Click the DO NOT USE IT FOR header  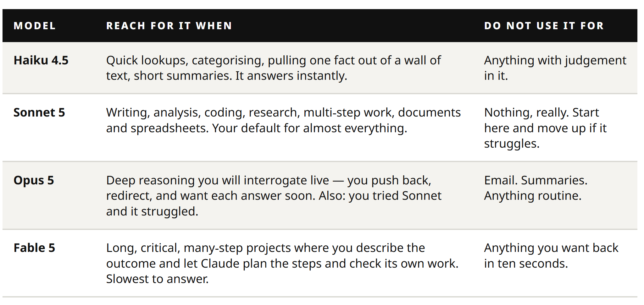pos(544,26)
